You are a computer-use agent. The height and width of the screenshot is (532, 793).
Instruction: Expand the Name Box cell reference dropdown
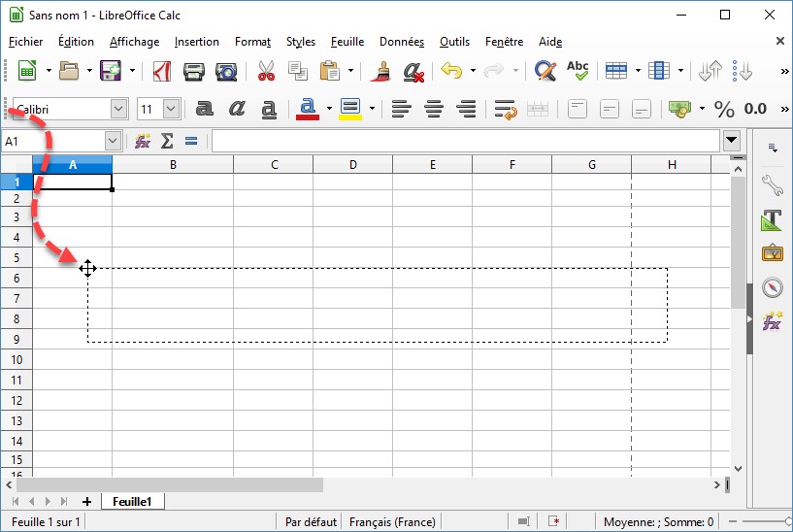113,141
